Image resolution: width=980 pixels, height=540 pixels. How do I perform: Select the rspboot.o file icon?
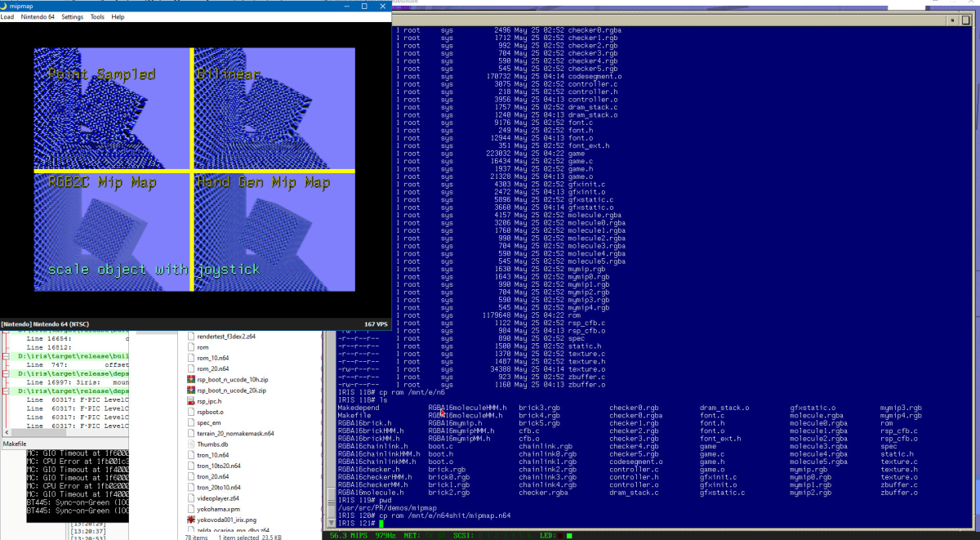point(191,412)
